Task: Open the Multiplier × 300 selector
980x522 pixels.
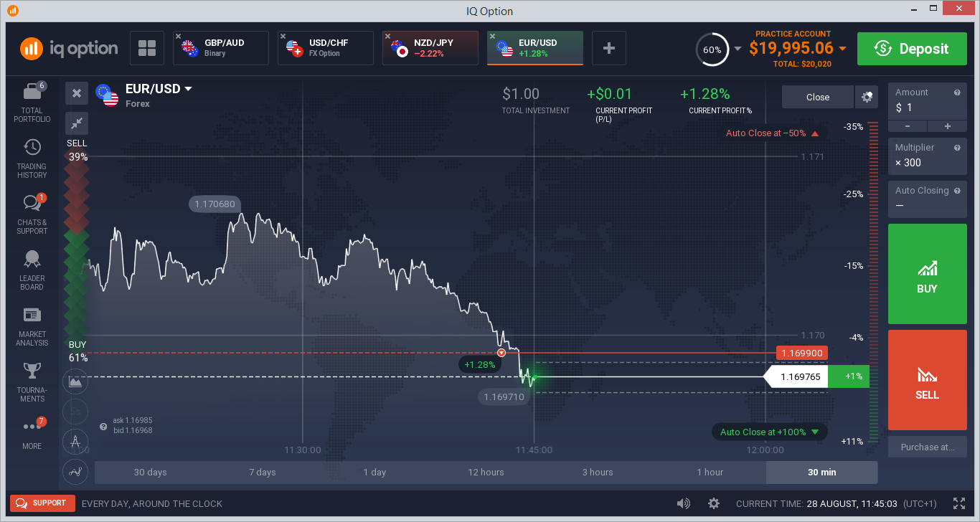Action: tap(927, 156)
